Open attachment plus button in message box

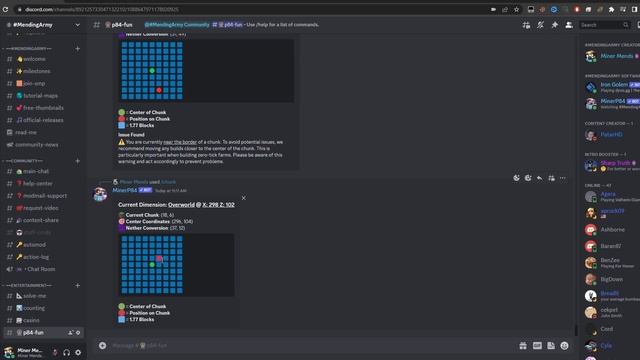102,346
